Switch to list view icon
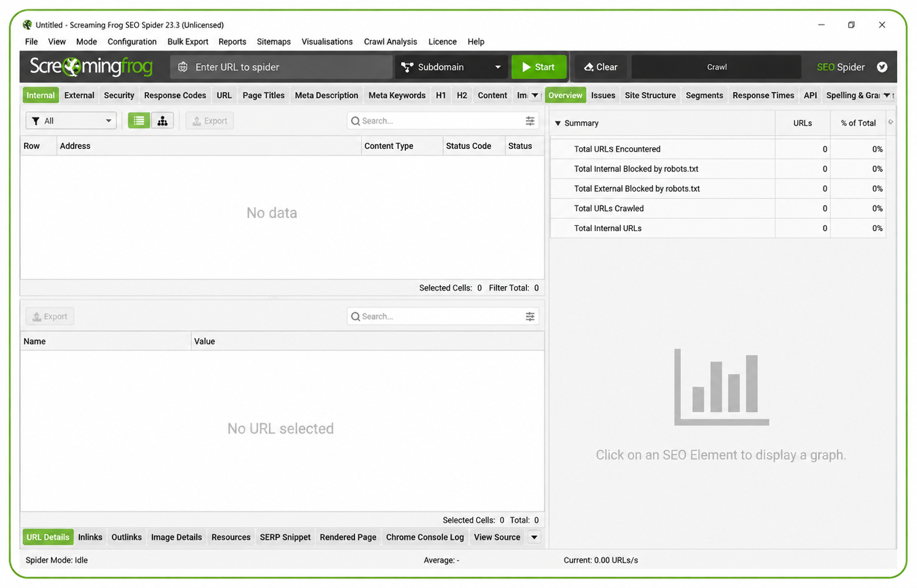 point(139,121)
